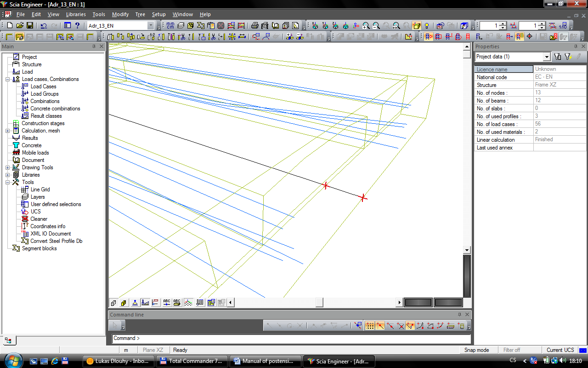588x368 pixels.
Task: Open the Windows Start menu
Action: (12, 361)
